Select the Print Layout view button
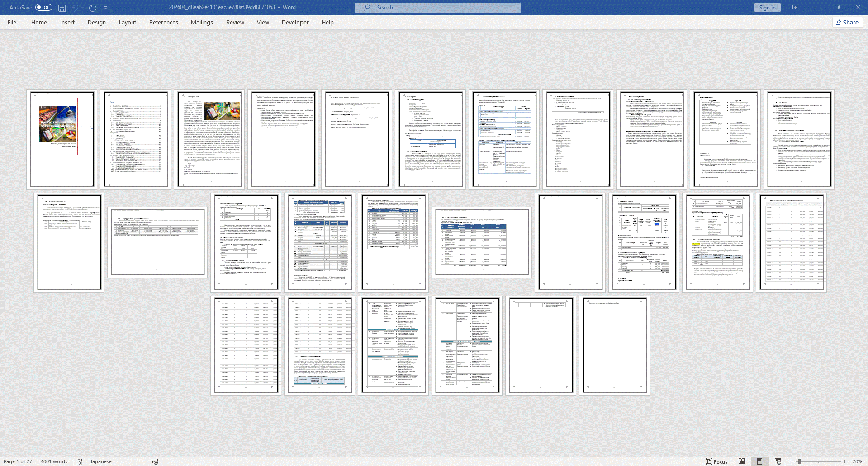 coord(759,461)
